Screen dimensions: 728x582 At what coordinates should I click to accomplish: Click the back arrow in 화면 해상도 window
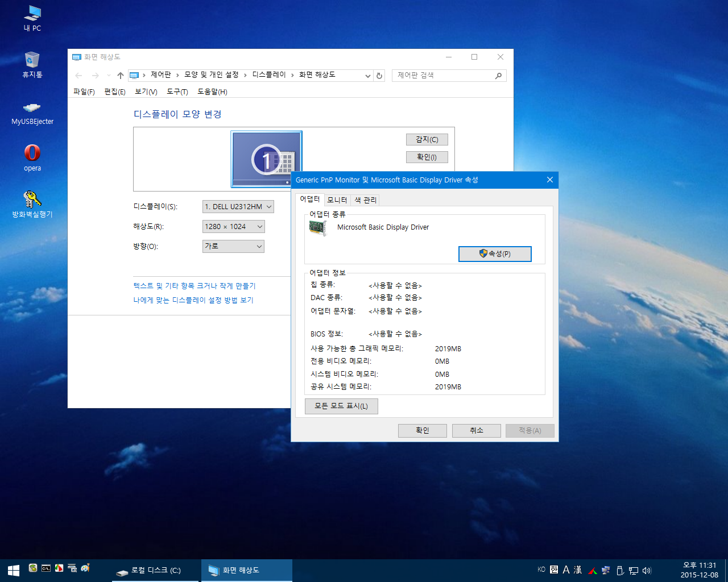(79, 76)
